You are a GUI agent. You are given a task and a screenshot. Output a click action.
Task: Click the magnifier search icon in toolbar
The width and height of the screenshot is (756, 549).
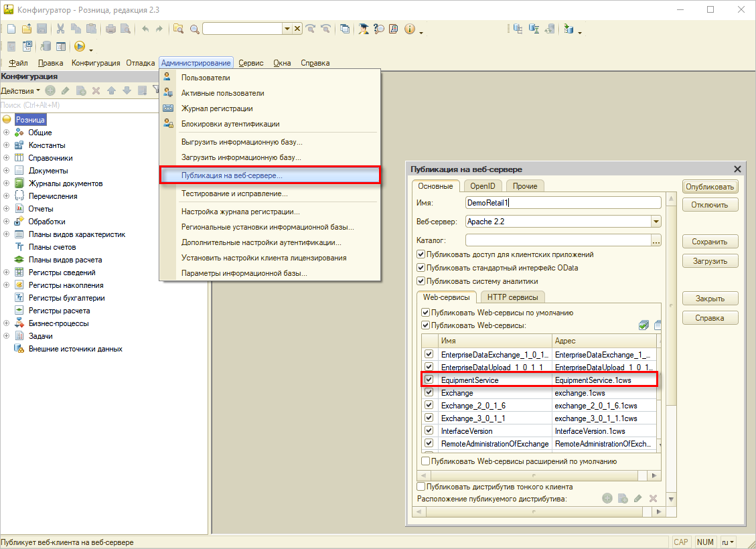195,29
